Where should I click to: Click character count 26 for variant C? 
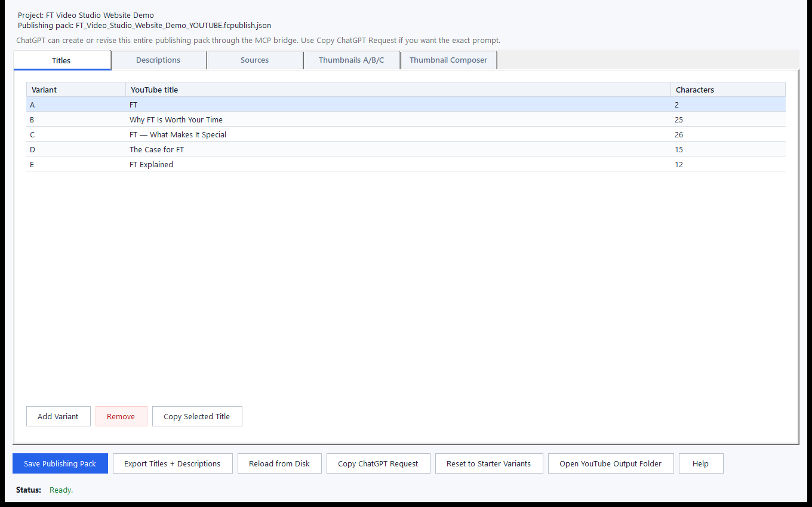(679, 134)
